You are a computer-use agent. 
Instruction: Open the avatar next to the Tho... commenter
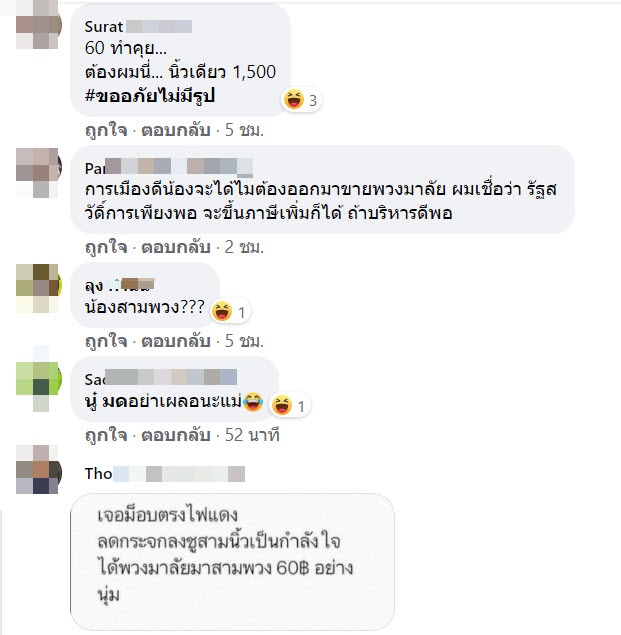pos(39,469)
